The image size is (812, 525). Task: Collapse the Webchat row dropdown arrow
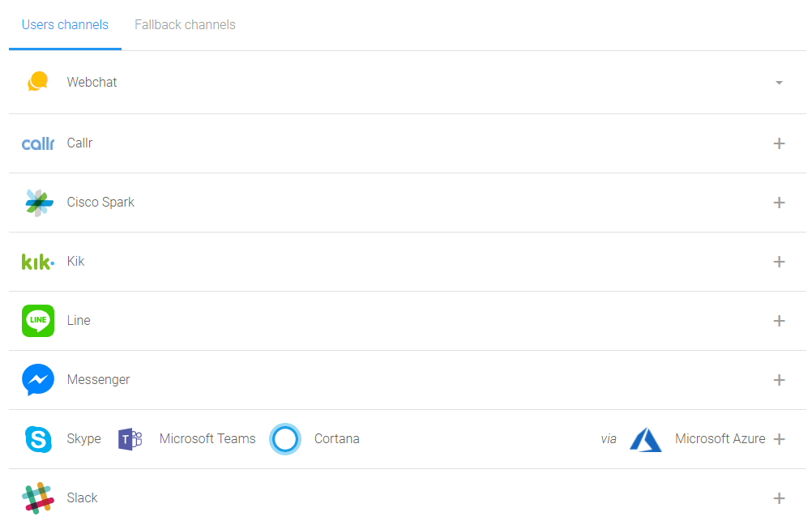[x=779, y=83]
